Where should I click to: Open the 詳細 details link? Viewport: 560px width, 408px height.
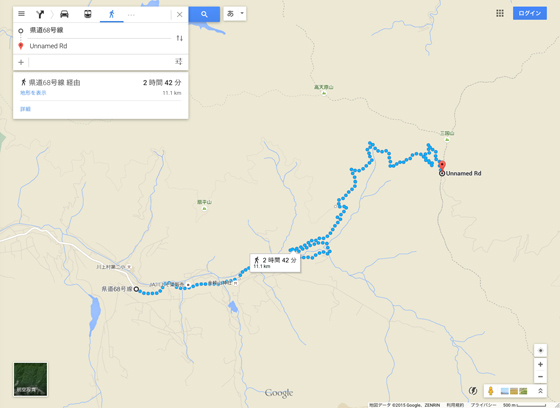25,109
